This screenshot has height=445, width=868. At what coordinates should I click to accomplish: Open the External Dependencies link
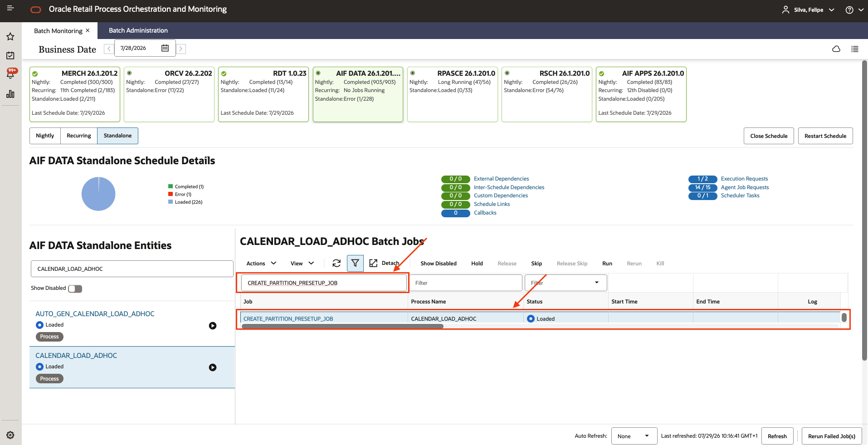click(501, 179)
